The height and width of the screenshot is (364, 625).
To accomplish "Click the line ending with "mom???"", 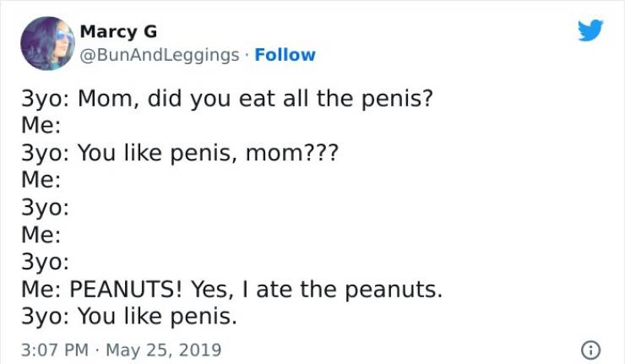I will coord(177,155).
